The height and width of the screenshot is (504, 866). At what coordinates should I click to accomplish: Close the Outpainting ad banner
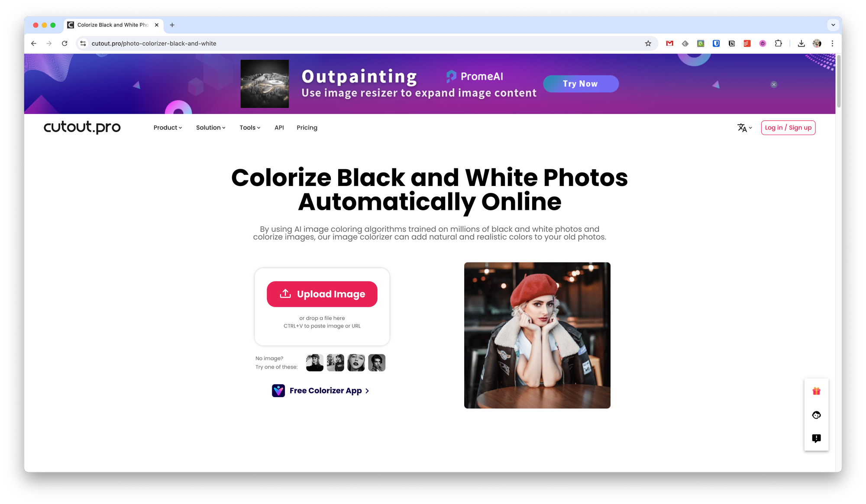tap(774, 84)
